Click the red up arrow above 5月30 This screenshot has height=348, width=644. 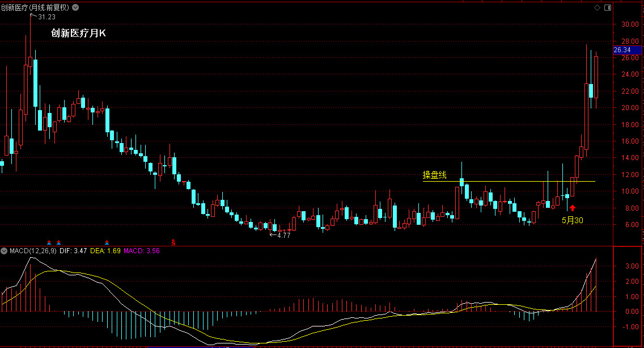(x=573, y=208)
